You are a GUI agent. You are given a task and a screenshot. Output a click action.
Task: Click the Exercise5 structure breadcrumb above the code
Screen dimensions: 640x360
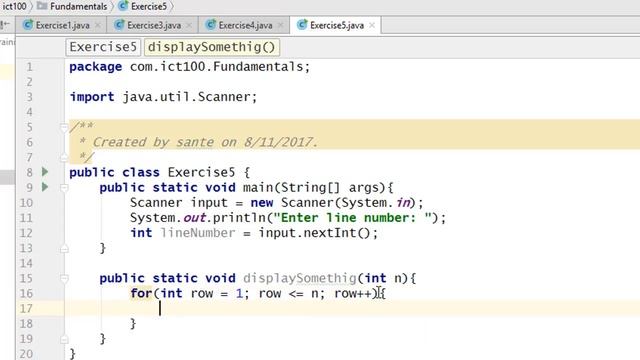tap(103, 47)
